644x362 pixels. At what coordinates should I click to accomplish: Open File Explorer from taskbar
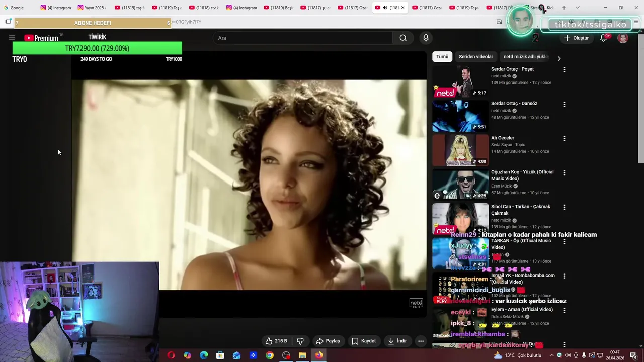click(302, 355)
